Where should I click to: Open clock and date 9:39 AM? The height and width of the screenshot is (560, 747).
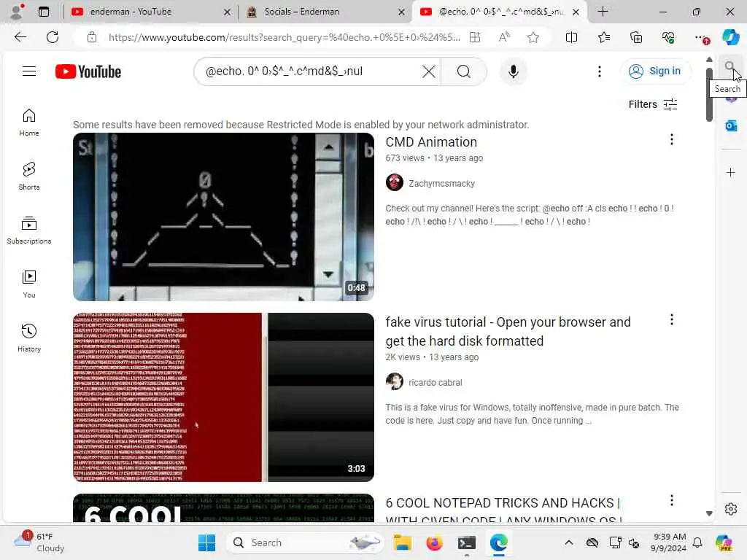tap(669, 542)
